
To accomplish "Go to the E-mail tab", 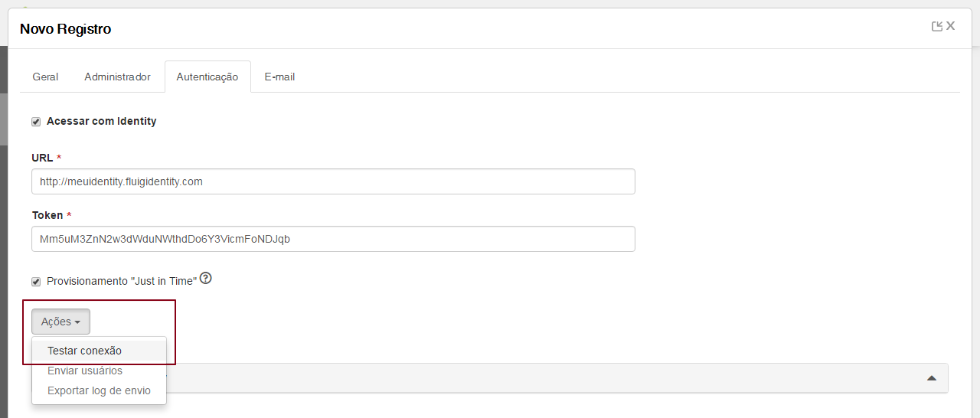I will [x=279, y=77].
